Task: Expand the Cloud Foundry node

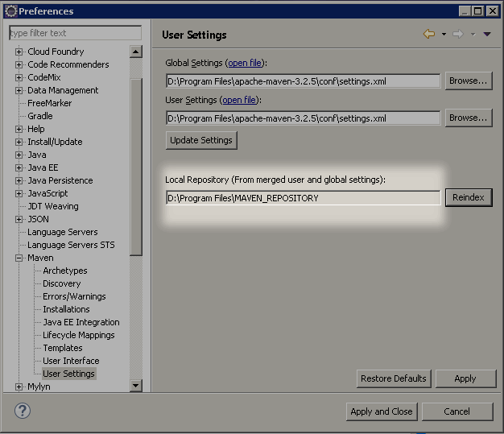Action: tap(19, 52)
